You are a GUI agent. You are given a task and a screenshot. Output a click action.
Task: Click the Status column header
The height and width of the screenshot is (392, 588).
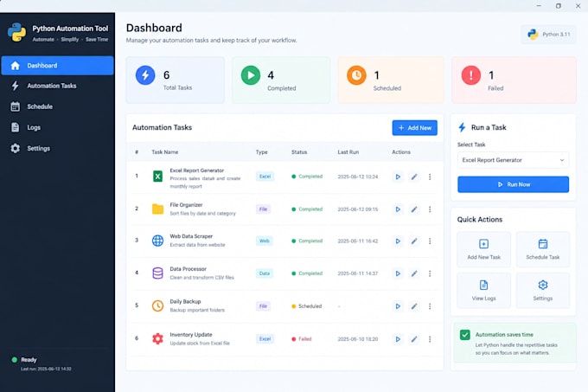tap(299, 152)
